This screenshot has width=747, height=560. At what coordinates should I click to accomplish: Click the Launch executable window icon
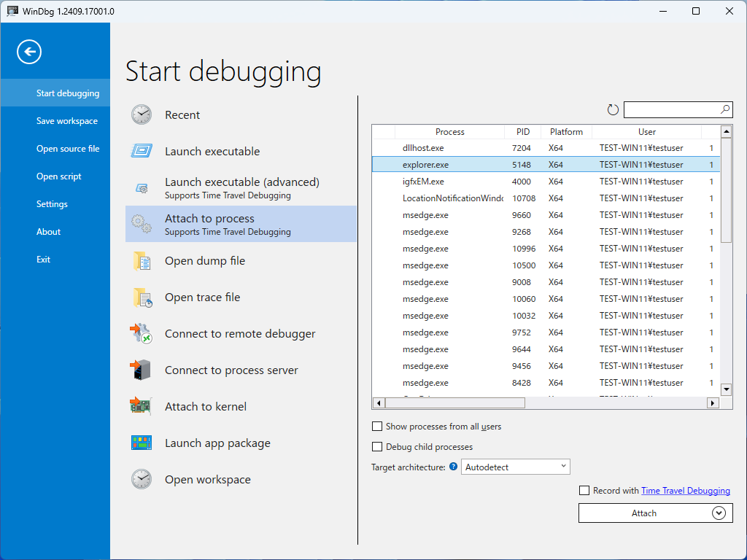point(142,151)
